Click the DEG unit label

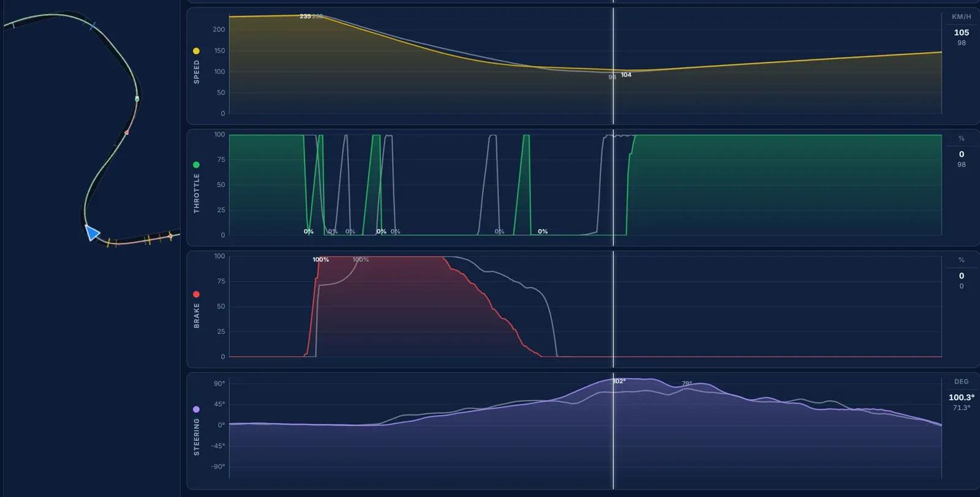(x=961, y=381)
